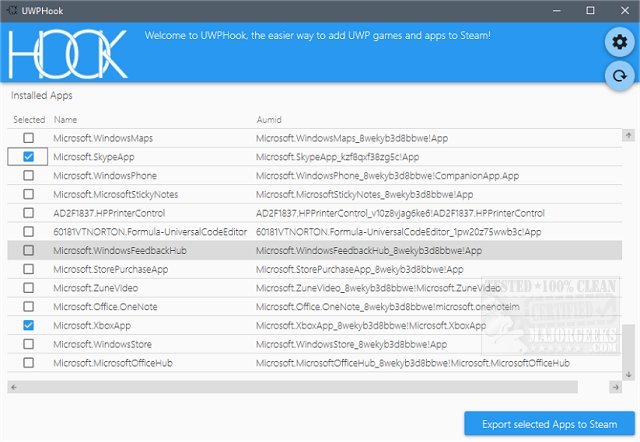
Task: Tick the Microsoft.WindowsMaps checkbox
Action: [28, 138]
